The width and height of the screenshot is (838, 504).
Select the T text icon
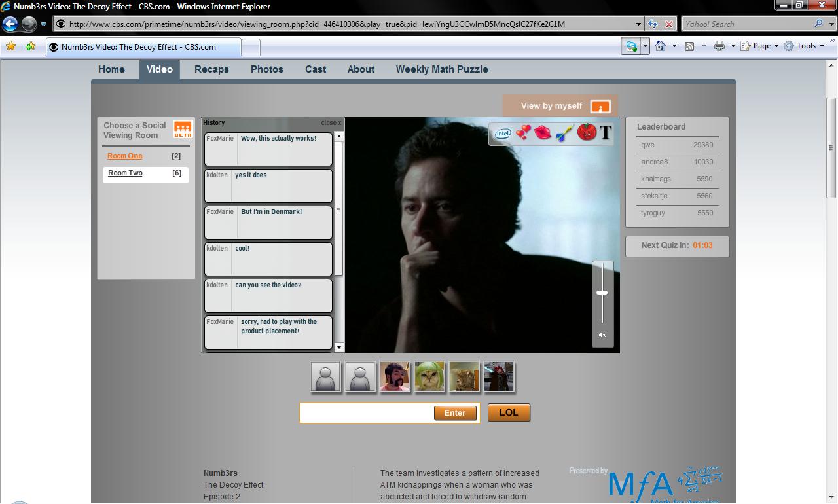pyautogui.click(x=606, y=133)
